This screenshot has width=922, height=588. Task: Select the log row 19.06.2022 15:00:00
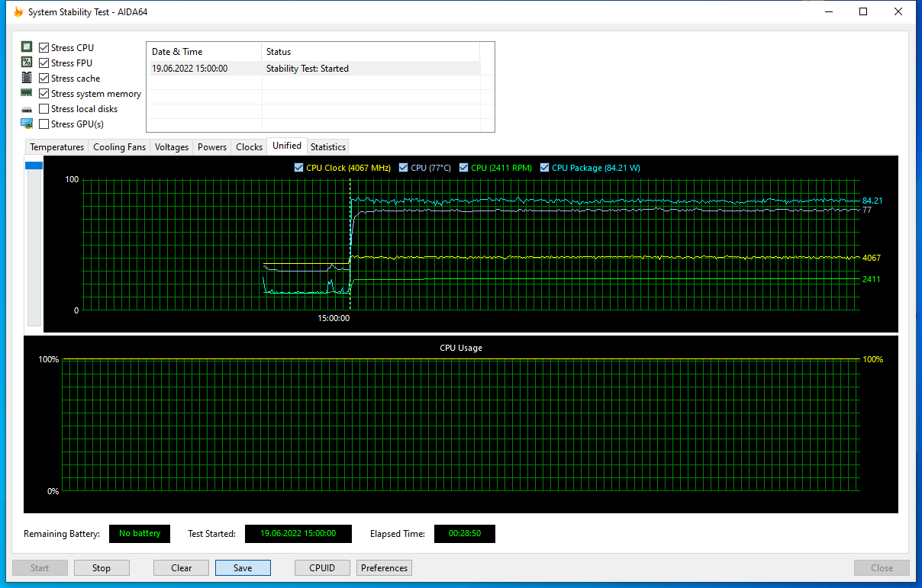(314, 69)
